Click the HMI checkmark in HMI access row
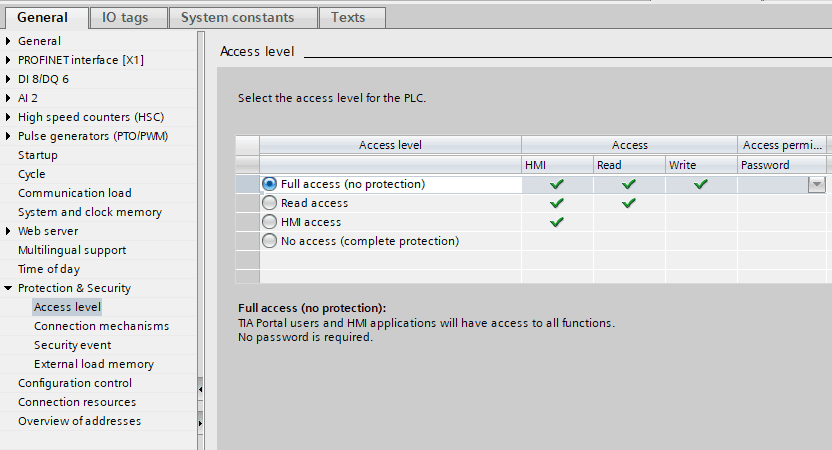Image resolution: width=832 pixels, height=450 pixels. 557,222
